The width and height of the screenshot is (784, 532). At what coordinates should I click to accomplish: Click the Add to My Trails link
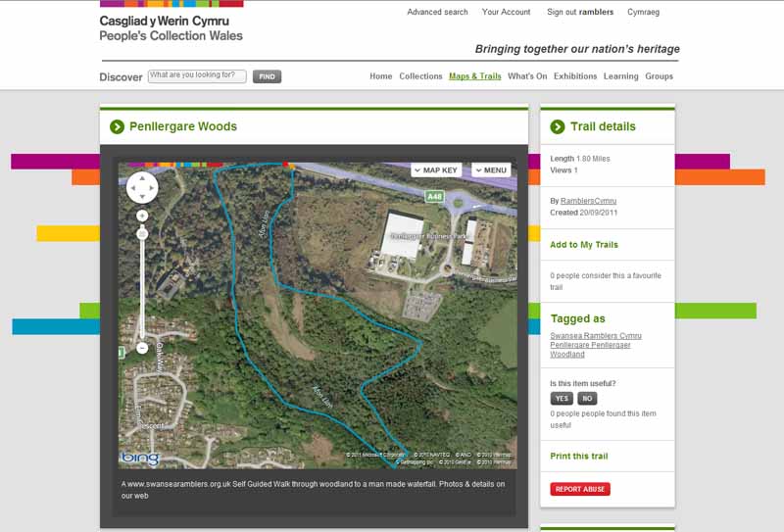(584, 245)
